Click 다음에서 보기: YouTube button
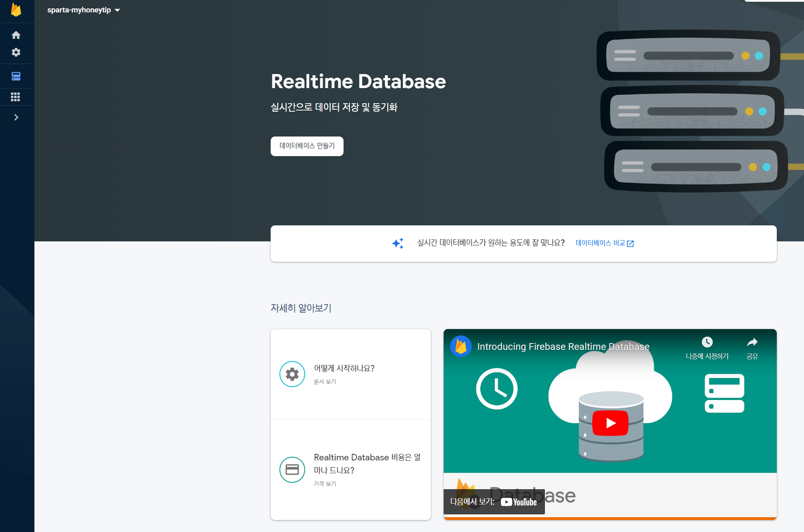The image size is (804, 532). pyautogui.click(x=494, y=502)
